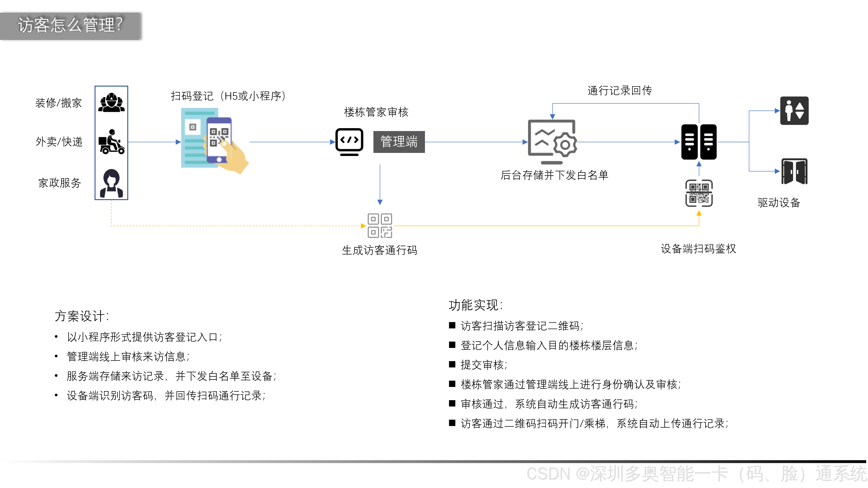Click the 方案设计 heading
The image size is (868, 488).
pos(82,316)
